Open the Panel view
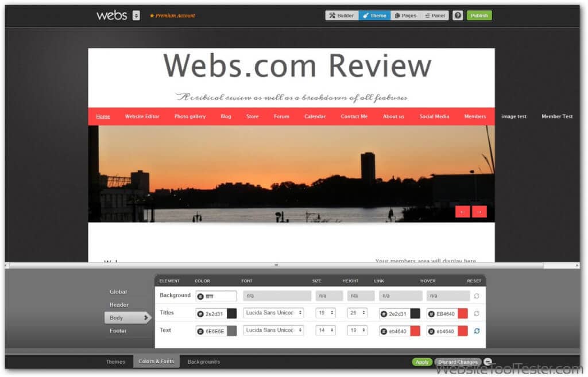Viewport: 588px width, 377px height. (x=435, y=15)
